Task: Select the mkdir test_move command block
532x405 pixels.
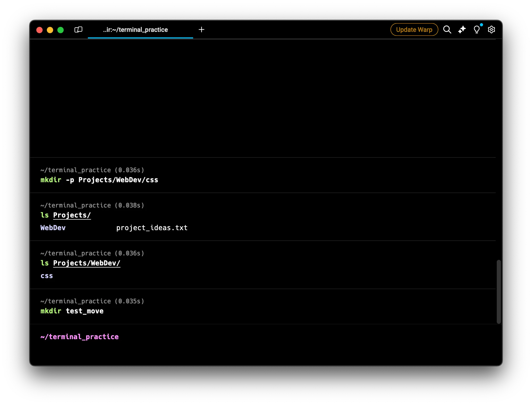Action: (72, 311)
